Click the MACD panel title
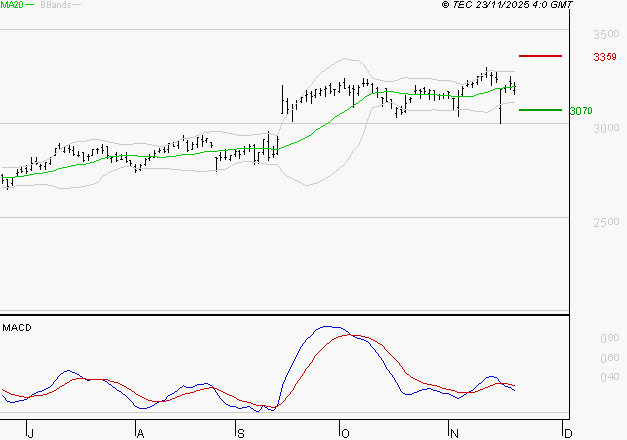627x440 pixels. coord(17,328)
